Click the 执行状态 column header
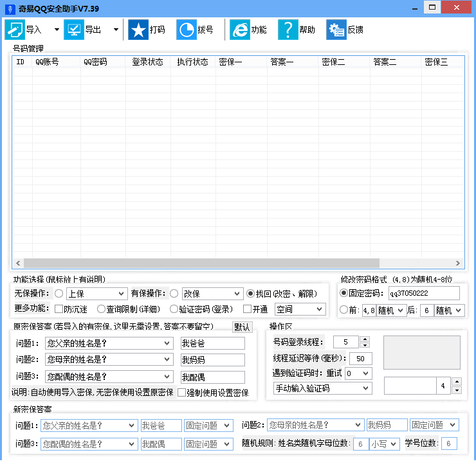 click(x=193, y=62)
